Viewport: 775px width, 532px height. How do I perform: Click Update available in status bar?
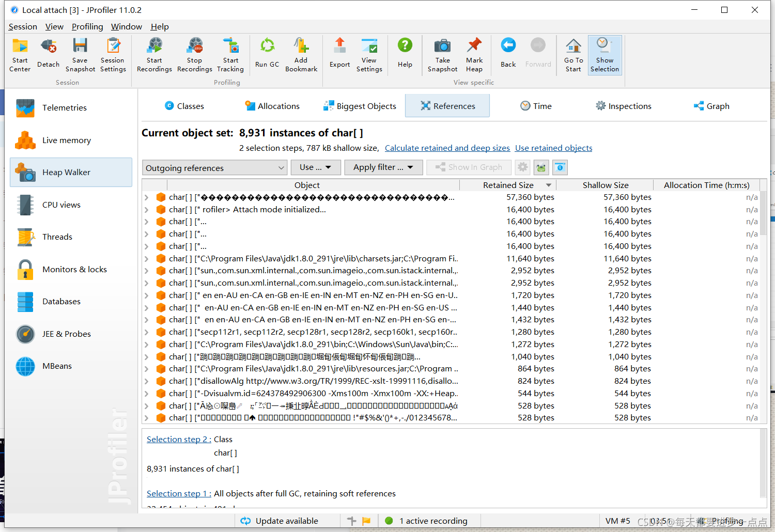[280, 521]
